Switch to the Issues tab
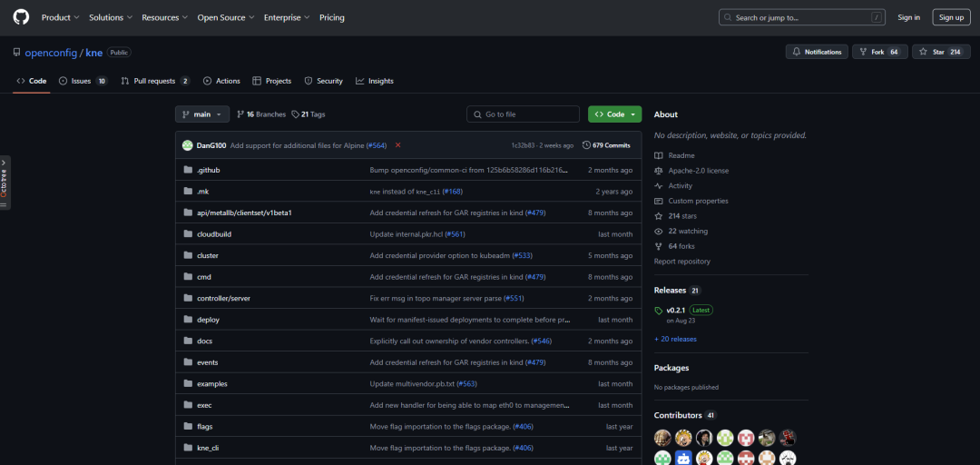The image size is (980, 465). [x=83, y=81]
